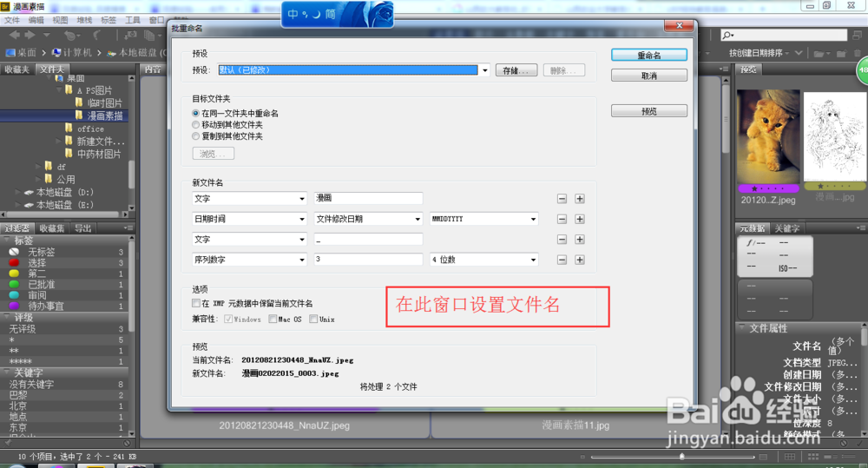Viewport: 868px width, 468px height.
Task: Click the 计算机 computer icon in path bar
Action: click(56, 53)
